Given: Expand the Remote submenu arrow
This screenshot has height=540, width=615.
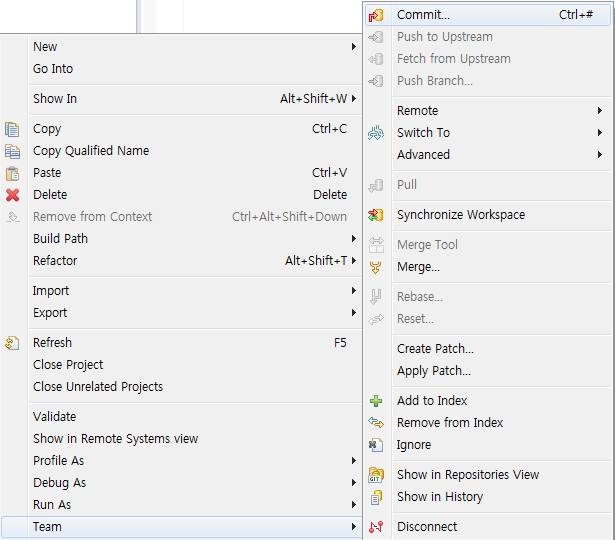Looking at the screenshot, I should pyautogui.click(x=600, y=111).
